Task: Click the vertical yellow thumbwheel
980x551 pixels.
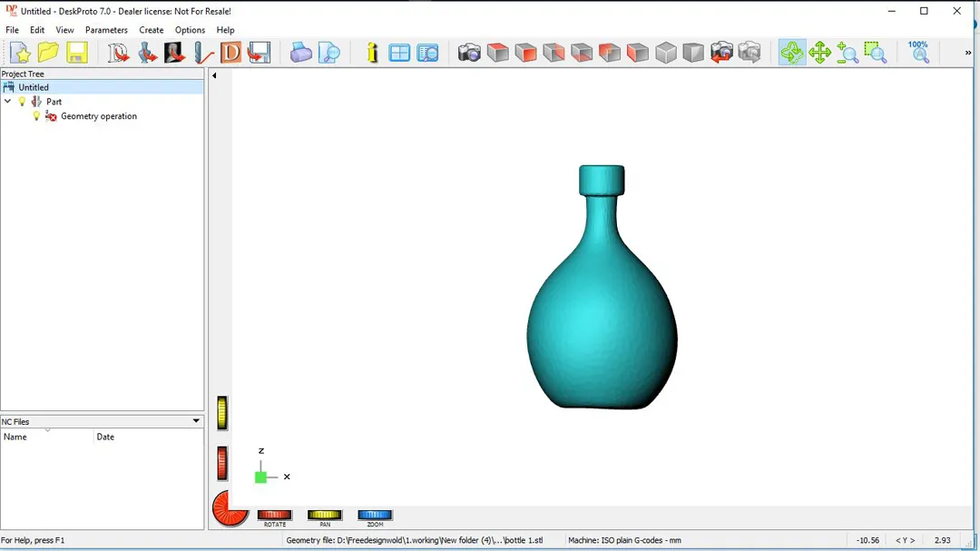Action: [222, 413]
